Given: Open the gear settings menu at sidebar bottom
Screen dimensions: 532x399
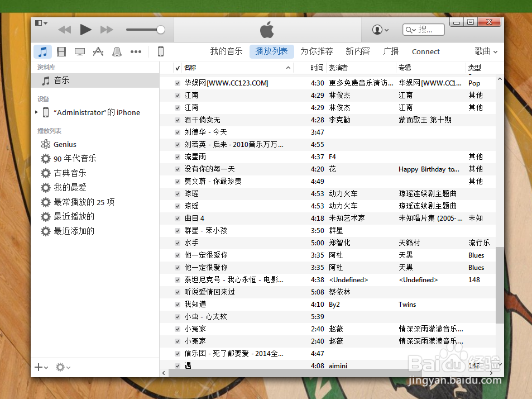Looking at the screenshot, I should 63,367.
